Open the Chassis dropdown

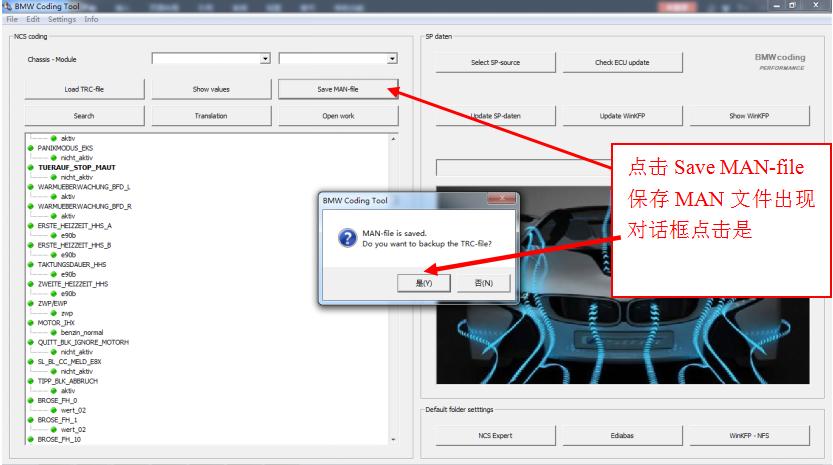[211, 58]
